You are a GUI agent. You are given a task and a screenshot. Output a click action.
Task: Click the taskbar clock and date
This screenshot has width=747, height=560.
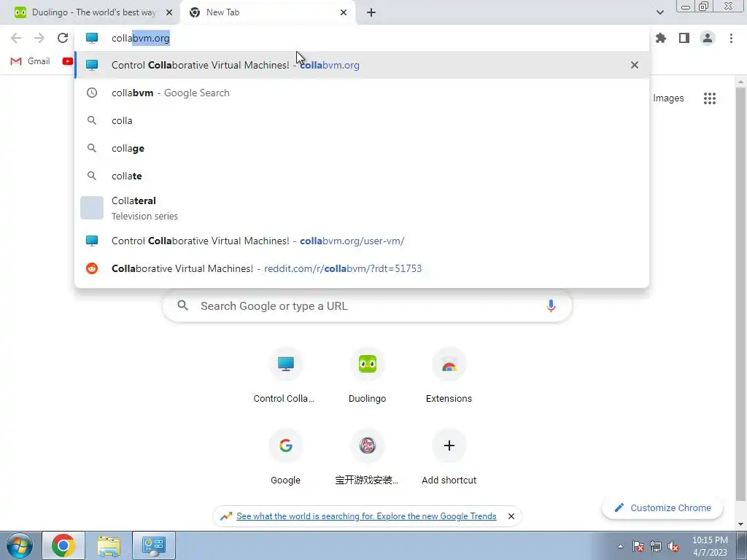point(710,546)
